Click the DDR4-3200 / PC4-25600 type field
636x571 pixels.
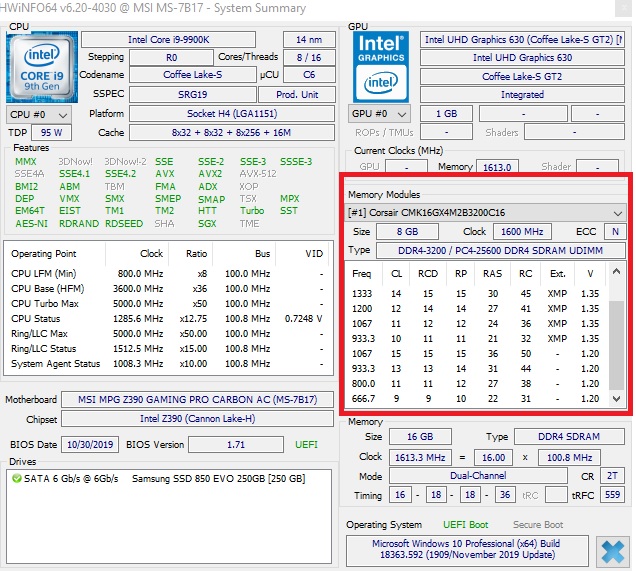tap(501, 251)
